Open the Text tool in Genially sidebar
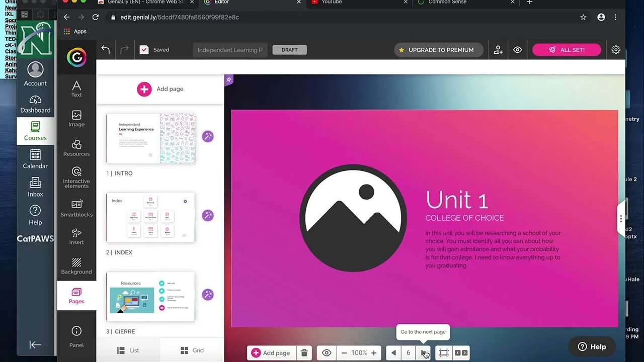644x362 pixels. point(76,88)
